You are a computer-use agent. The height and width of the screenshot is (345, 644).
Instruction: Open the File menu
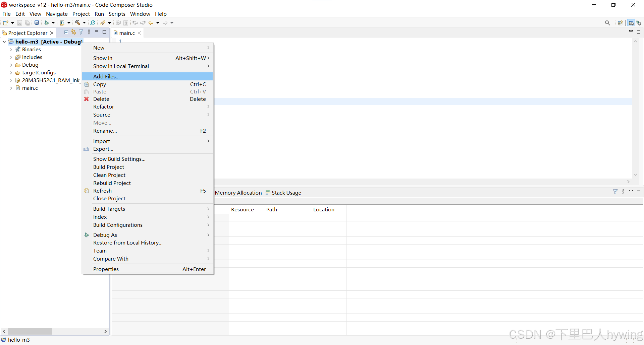6,14
